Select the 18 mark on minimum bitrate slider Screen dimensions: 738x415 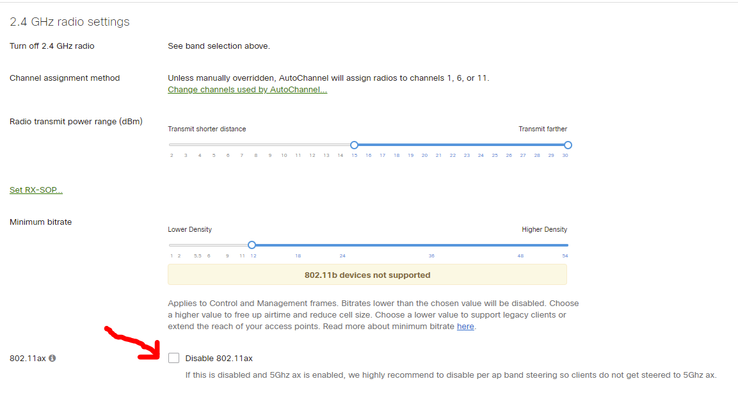tap(298, 256)
